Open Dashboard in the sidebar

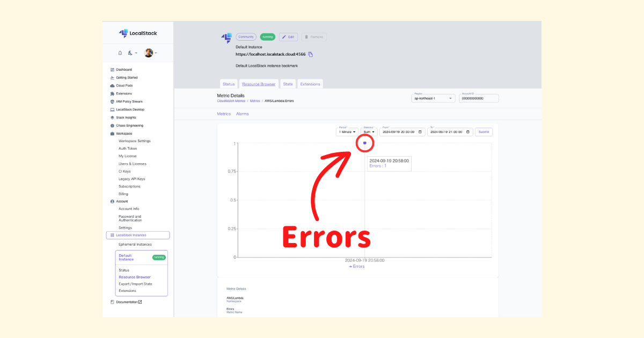click(x=124, y=70)
